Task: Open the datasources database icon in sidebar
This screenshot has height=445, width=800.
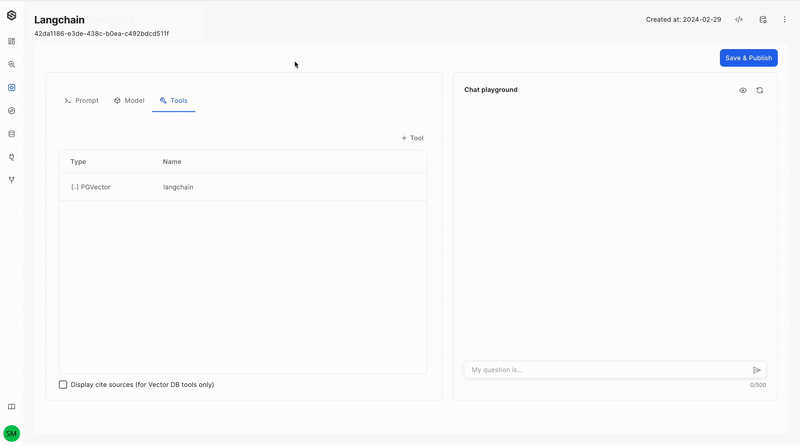Action: [x=11, y=134]
